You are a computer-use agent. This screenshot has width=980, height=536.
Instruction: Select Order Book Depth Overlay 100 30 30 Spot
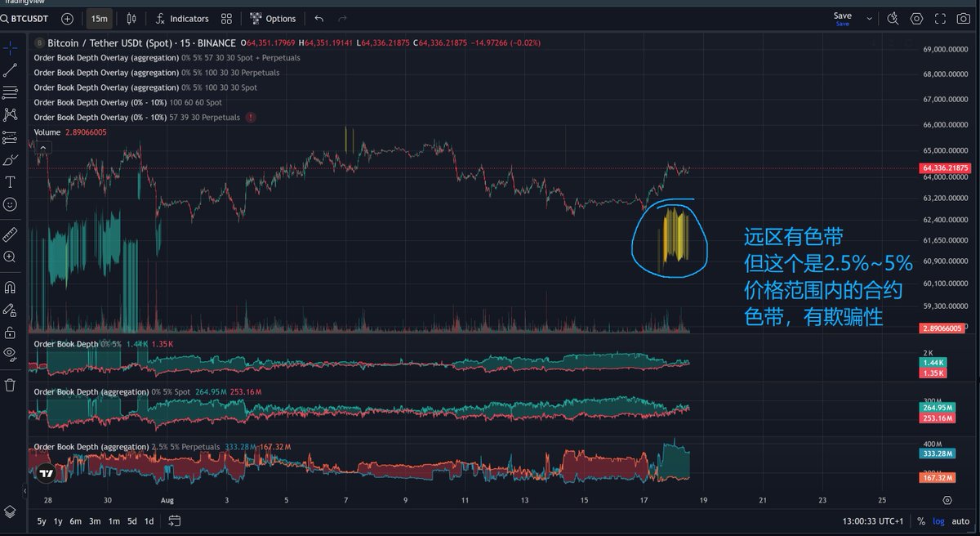point(145,87)
